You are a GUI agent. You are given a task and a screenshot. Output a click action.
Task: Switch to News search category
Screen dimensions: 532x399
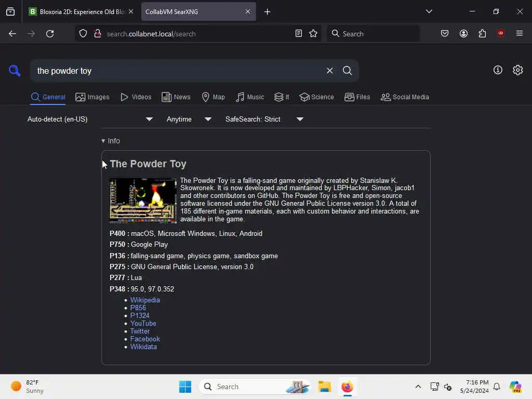point(176,97)
